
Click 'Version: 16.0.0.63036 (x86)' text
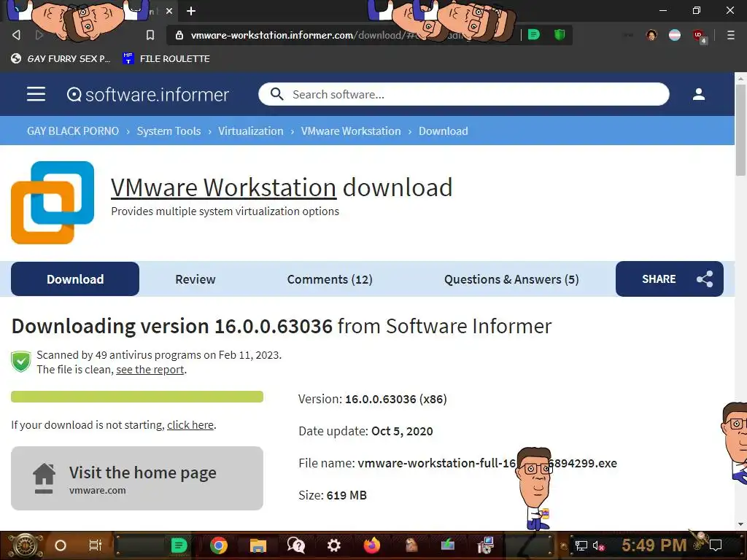click(x=373, y=399)
